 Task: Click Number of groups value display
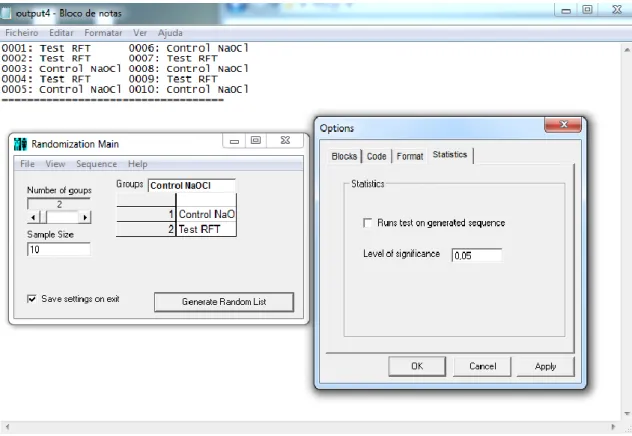(59, 204)
